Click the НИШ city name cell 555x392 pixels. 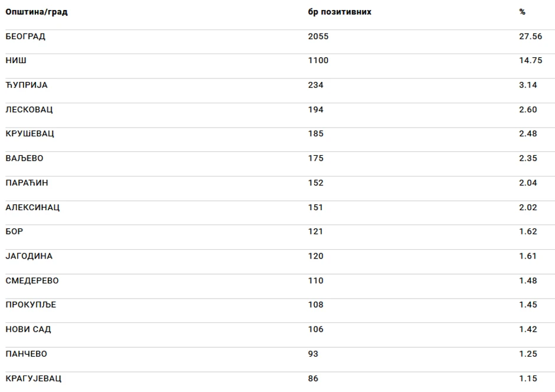coord(16,61)
